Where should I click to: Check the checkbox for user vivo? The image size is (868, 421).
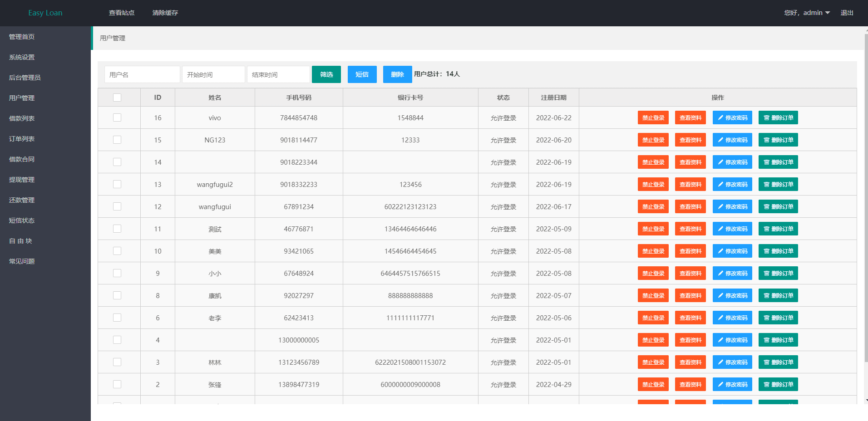117,117
